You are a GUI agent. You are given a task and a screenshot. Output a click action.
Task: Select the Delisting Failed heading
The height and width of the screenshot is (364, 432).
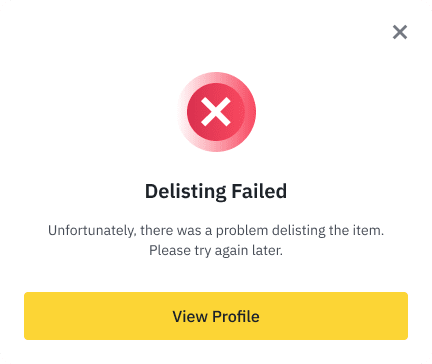tap(216, 191)
